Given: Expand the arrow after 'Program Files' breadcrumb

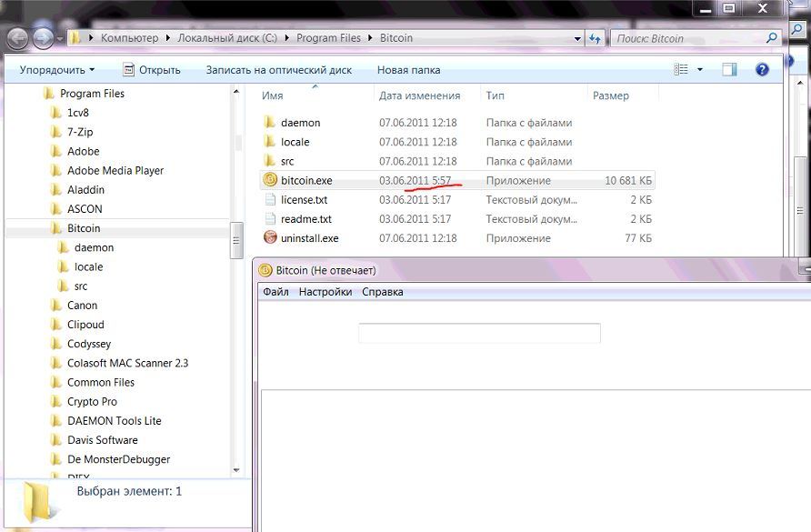Looking at the screenshot, I should point(370,38).
